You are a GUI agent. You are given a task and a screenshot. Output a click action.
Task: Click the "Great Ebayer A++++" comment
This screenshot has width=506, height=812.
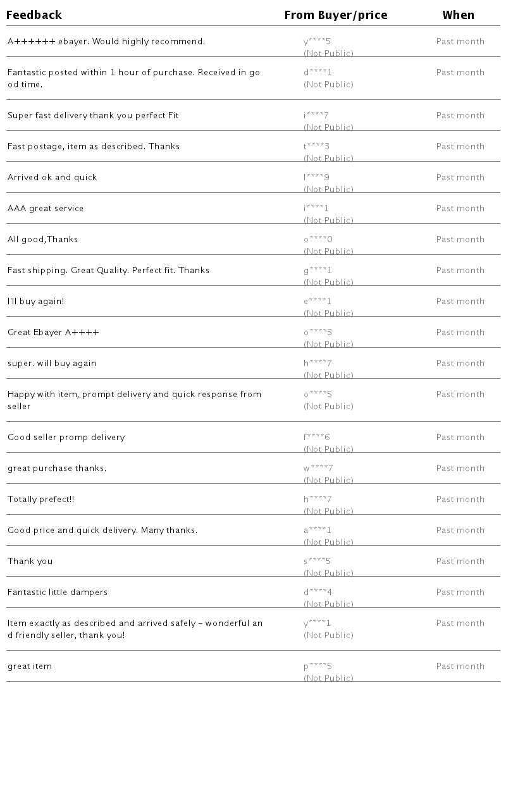click(53, 333)
